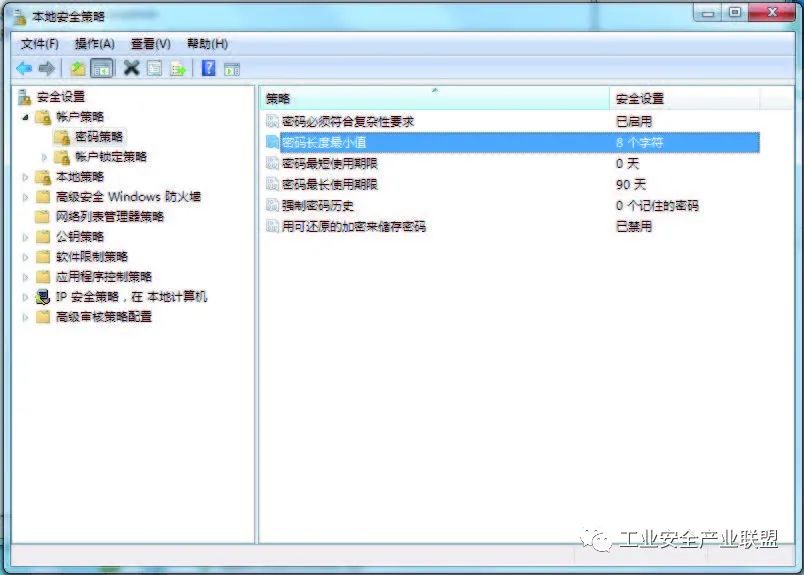
Task: Select the 密码最长使用期限 policy row
Action: pos(329,185)
